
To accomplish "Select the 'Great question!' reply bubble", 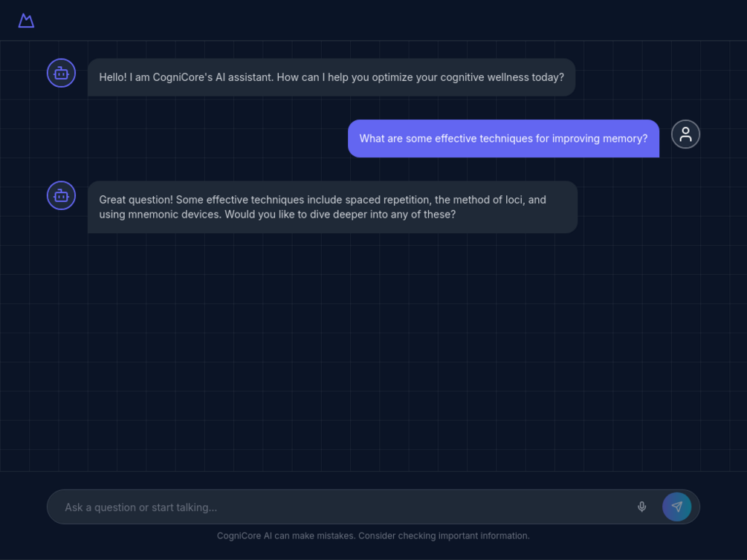I will pos(332,207).
